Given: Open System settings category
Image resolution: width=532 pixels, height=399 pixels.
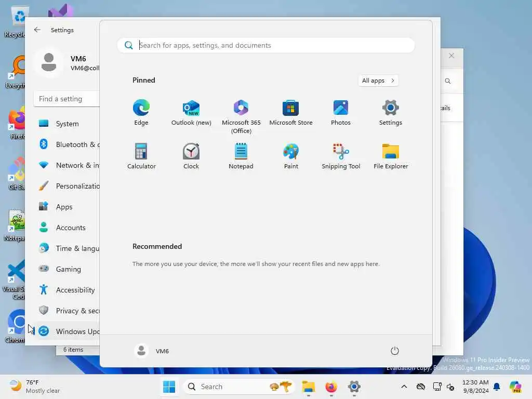Looking at the screenshot, I should click(x=68, y=124).
